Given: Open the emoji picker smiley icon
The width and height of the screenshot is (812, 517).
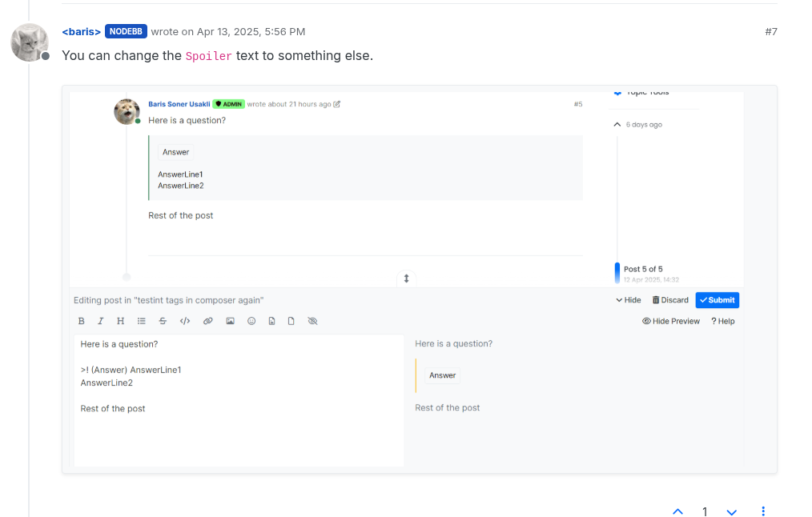Looking at the screenshot, I should [x=251, y=321].
